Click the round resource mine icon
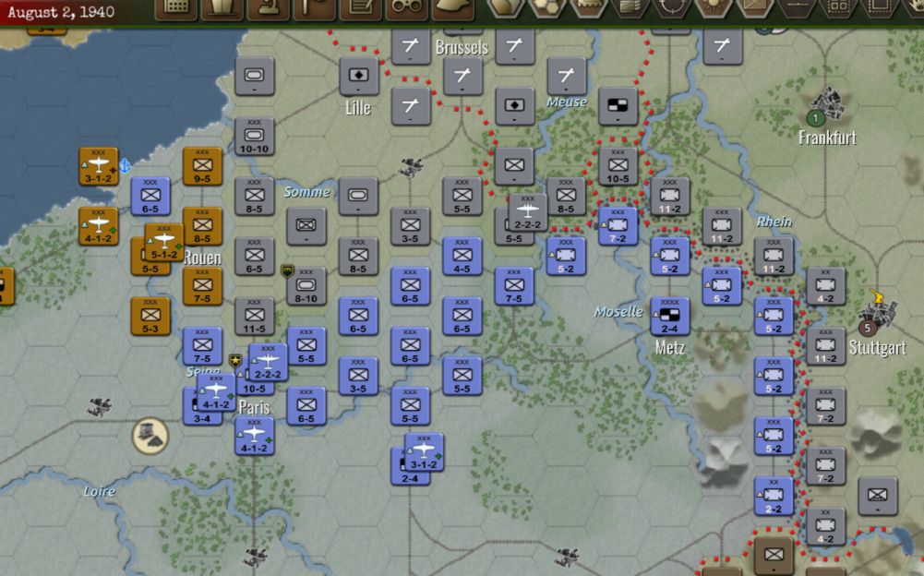This screenshot has height=576, width=924. click(x=150, y=437)
